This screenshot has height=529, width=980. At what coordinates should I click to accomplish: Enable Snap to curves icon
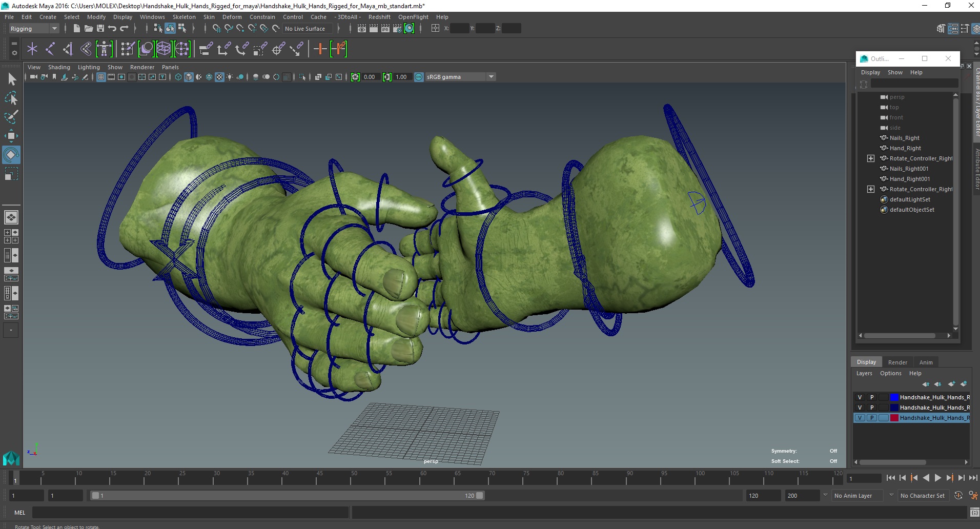pos(229,28)
